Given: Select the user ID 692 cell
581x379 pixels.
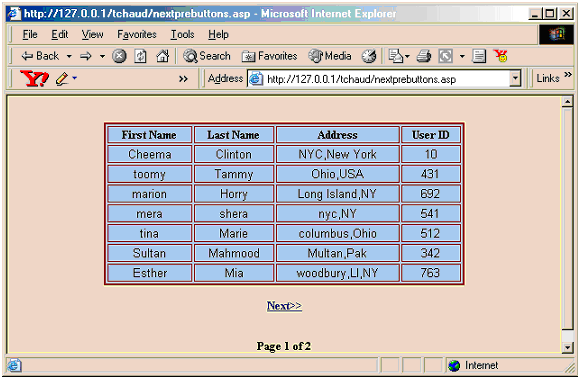Looking at the screenshot, I should (x=431, y=194).
